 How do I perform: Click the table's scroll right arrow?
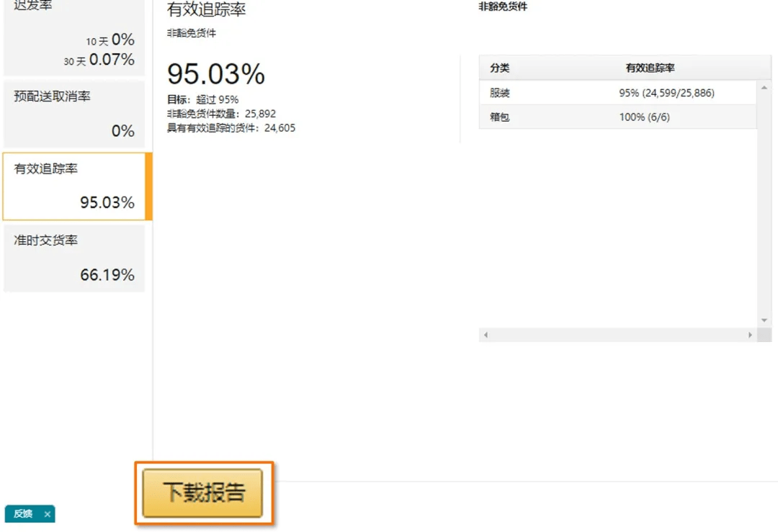coord(750,335)
